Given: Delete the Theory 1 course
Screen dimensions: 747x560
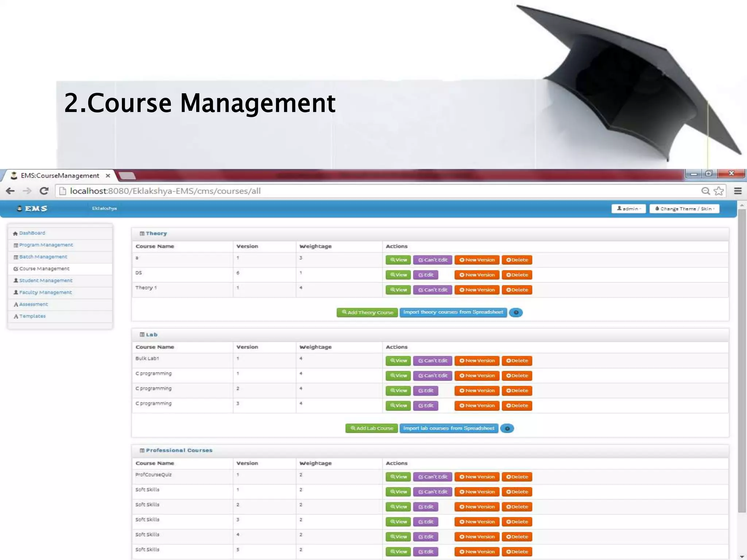Looking at the screenshot, I should tap(517, 290).
